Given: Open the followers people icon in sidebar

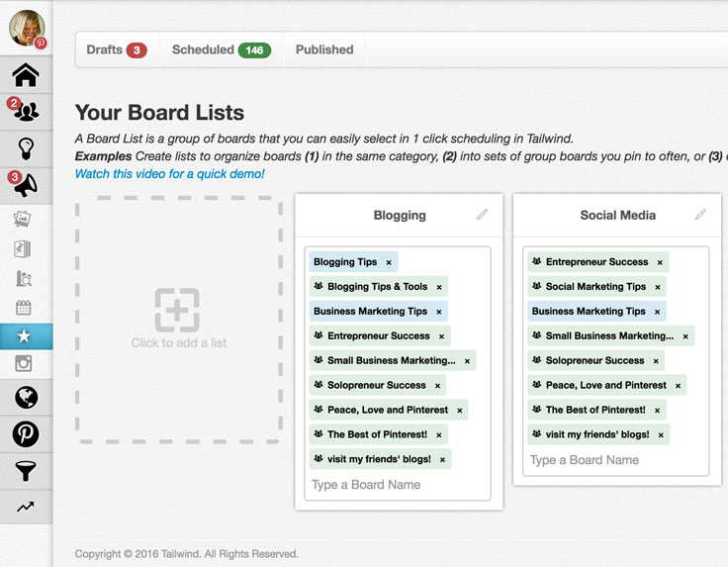Looking at the screenshot, I should [x=26, y=112].
